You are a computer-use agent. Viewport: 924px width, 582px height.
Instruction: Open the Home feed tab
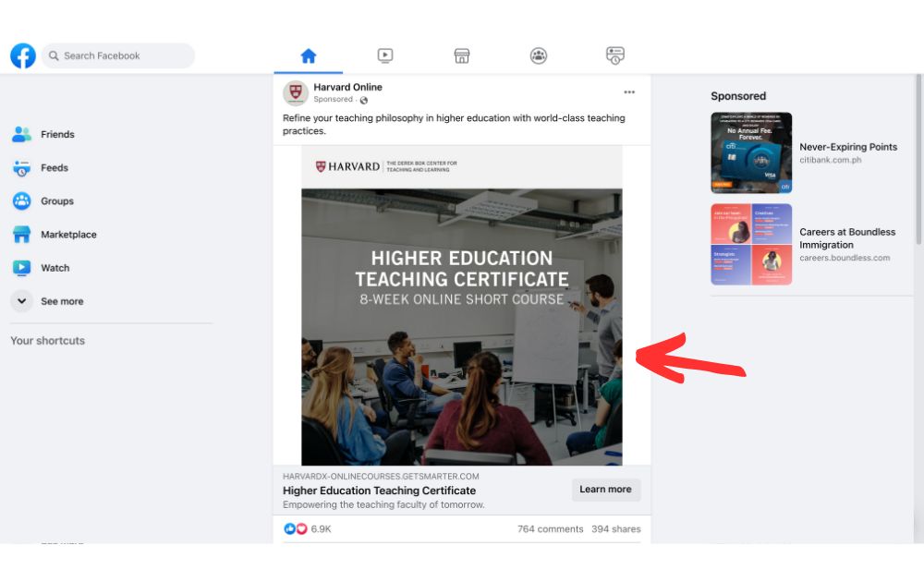(x=309, y=56)
